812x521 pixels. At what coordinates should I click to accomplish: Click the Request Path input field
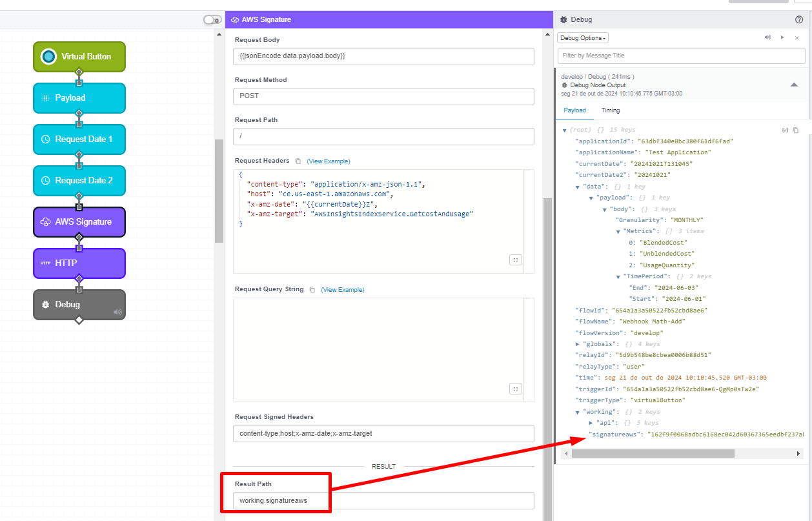point(383,136)
